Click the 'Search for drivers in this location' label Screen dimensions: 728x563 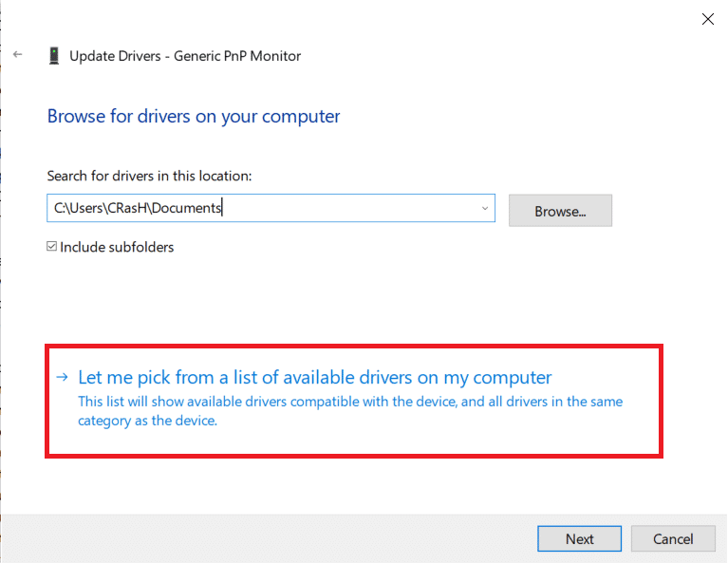(x=149, y=176)
